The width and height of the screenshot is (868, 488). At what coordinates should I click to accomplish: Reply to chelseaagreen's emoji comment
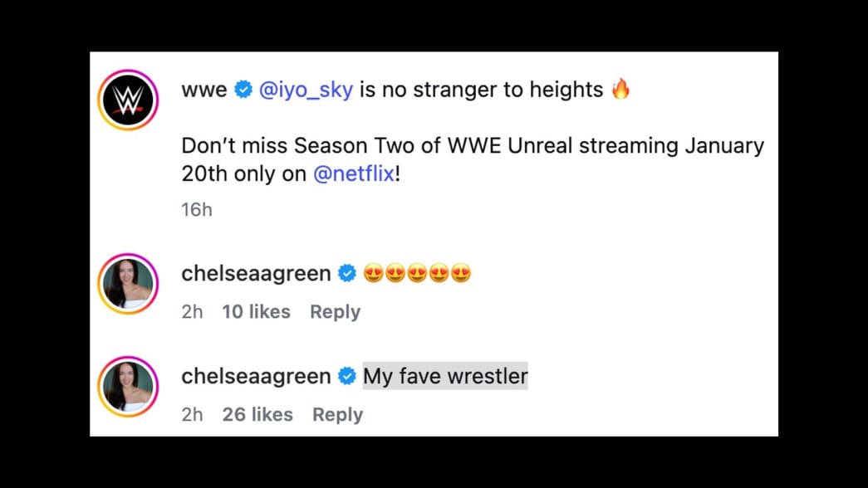click(x=335, y=311)
